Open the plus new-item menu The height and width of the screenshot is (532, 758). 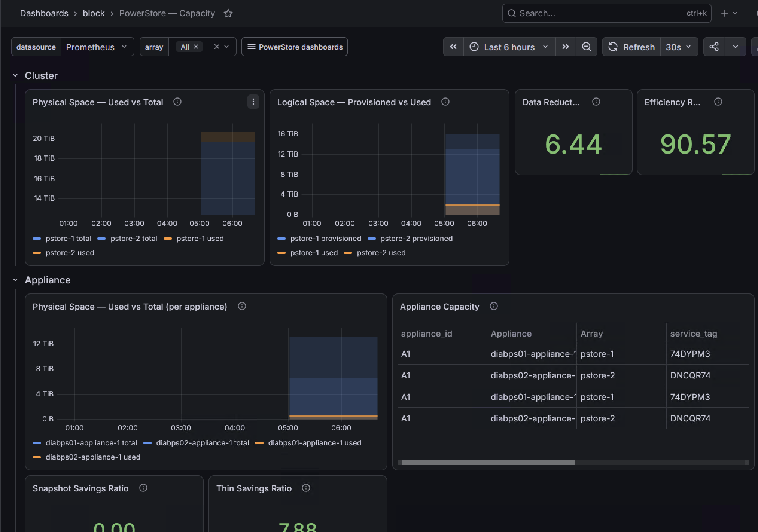coord(729,13)
